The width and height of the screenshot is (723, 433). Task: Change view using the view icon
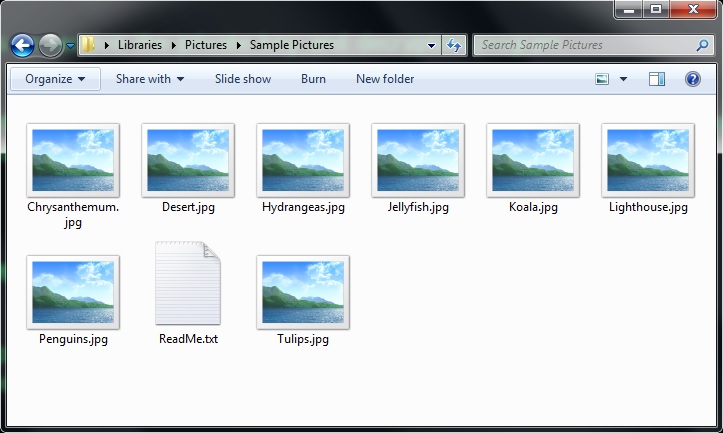602,79
